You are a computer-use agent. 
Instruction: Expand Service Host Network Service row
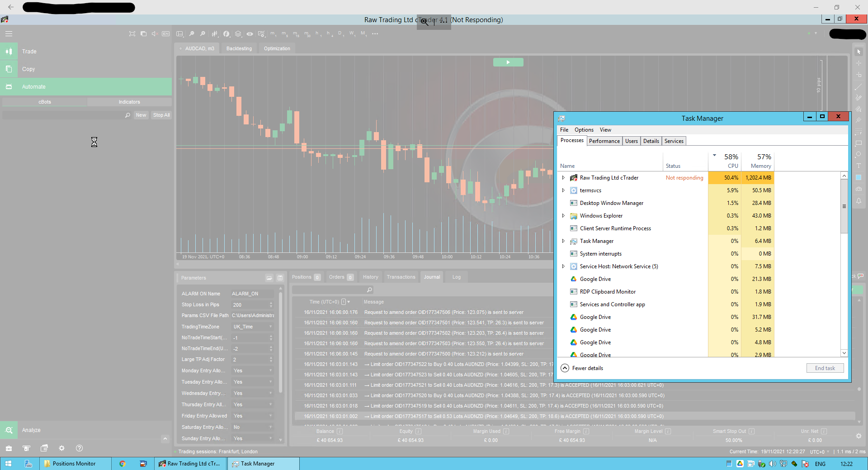pos(563,266)
